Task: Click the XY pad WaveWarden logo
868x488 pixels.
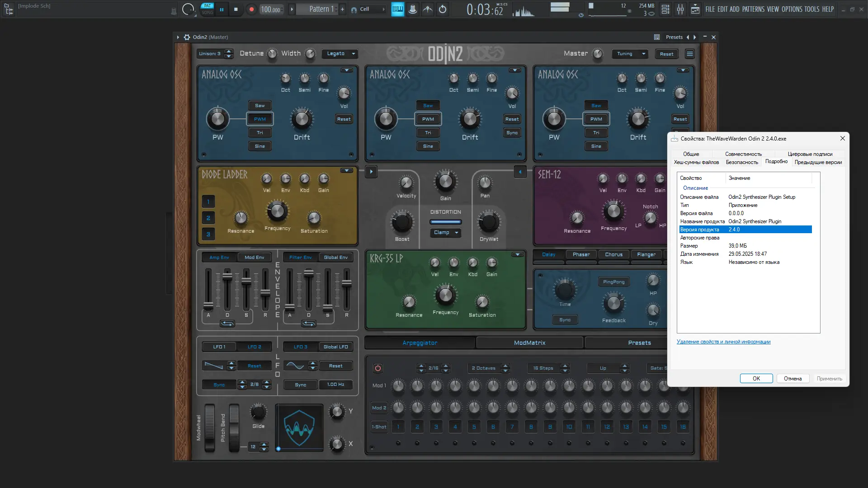Action: (x=299, y=427)
